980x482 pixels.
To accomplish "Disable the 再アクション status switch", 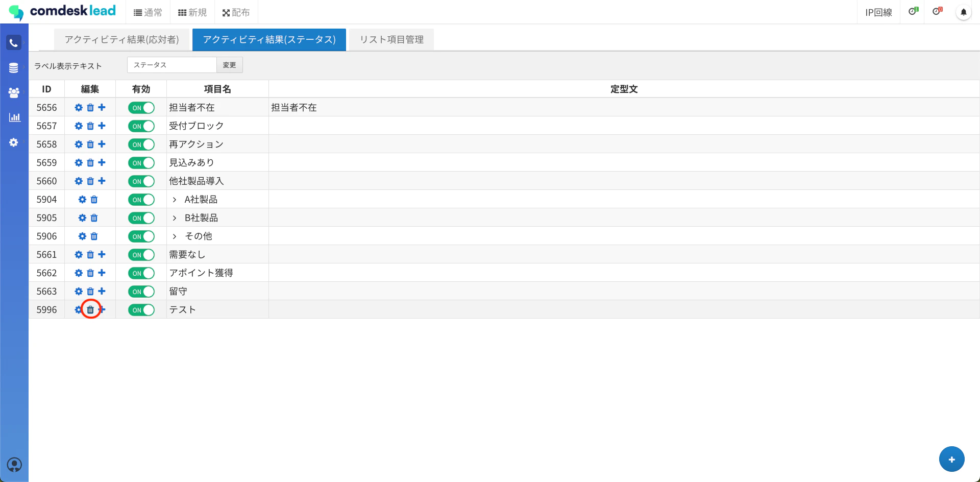I will pyautogui.click(x=141, y=144).
